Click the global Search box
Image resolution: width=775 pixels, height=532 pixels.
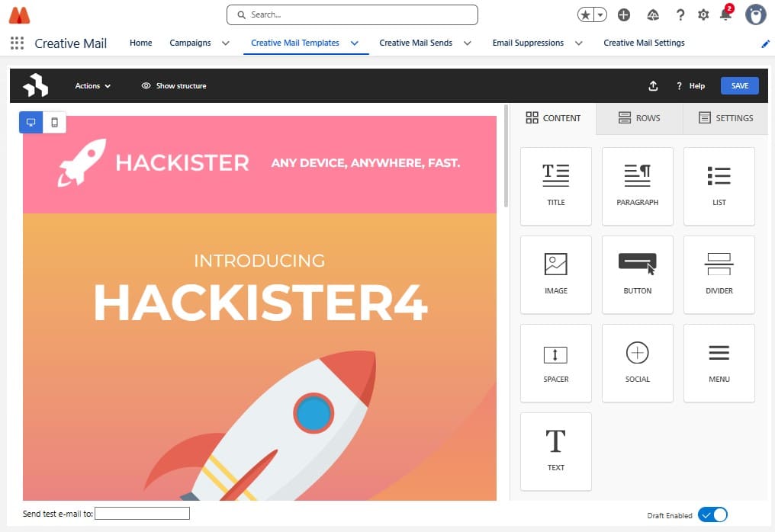point(352,14)
